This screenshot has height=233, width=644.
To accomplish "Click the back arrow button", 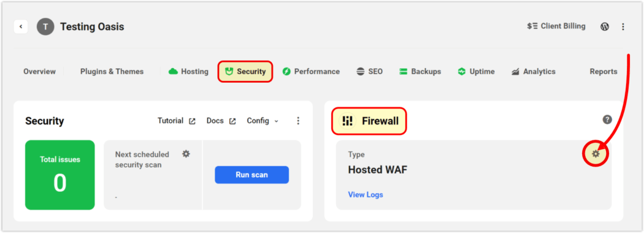I will tap(20, 27).
